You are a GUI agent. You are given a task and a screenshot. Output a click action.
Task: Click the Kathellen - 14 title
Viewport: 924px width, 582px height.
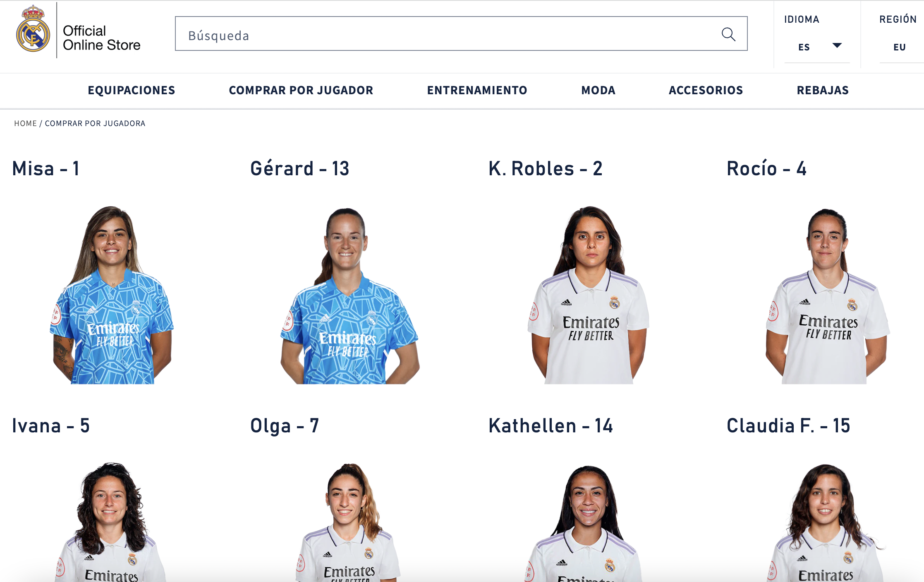coord(550,425)
